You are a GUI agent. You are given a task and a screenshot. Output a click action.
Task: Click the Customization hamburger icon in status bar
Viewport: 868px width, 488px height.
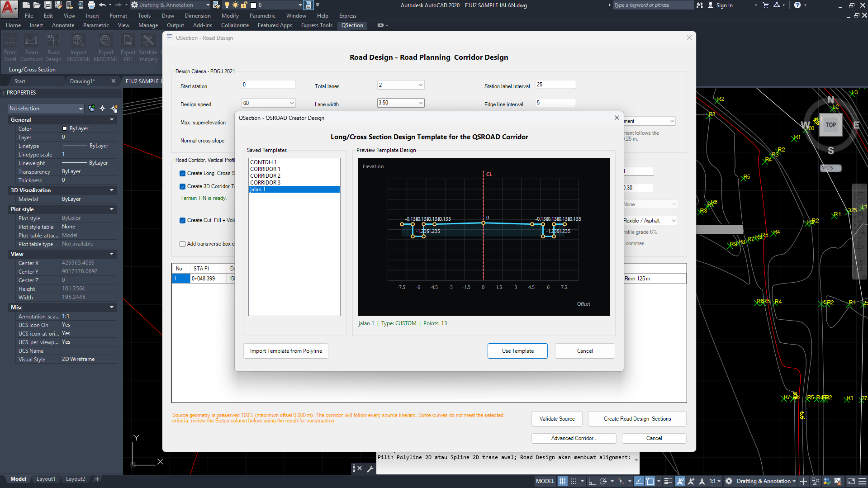[x=862, y=481]
